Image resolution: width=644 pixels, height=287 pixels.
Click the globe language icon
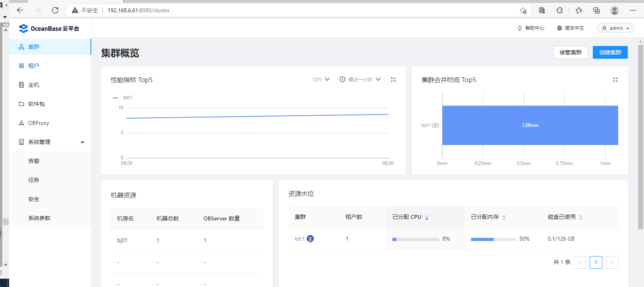click(x=559, y=28)
